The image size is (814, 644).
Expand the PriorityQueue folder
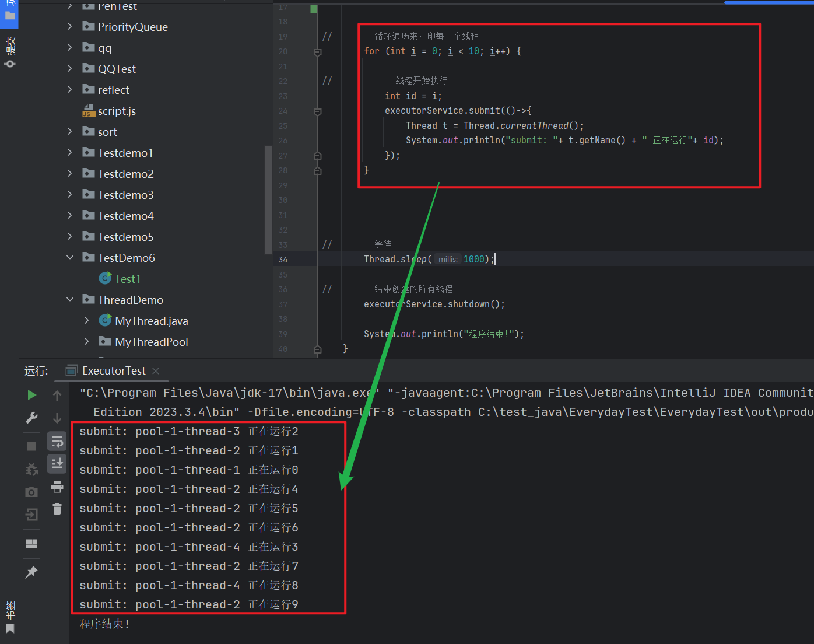pyautogui.click(x=70, y=26)
